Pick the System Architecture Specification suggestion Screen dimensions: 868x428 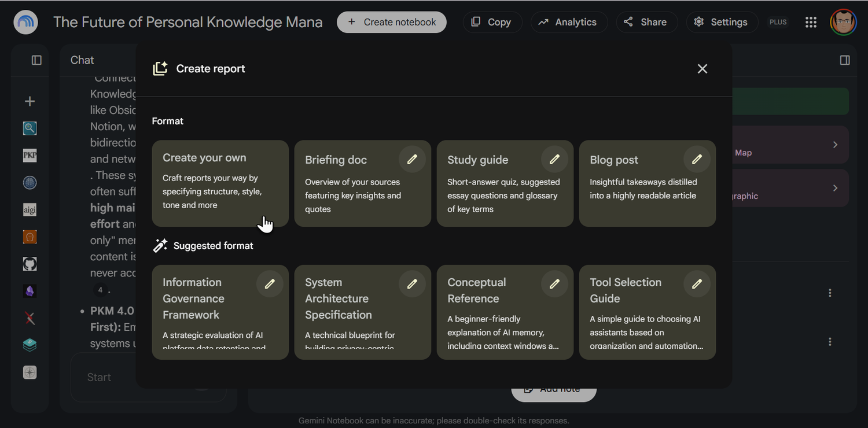[362, 312]
